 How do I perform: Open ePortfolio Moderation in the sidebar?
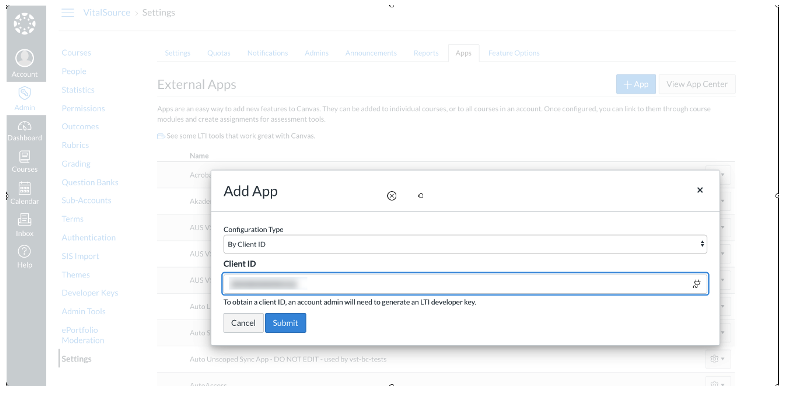(x=83, y=335)
